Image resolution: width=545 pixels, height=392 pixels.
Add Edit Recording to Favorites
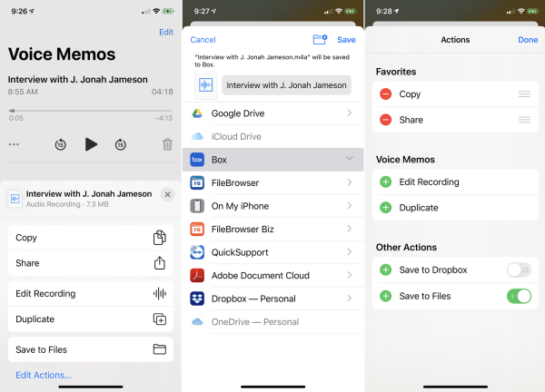click(385, 181)
